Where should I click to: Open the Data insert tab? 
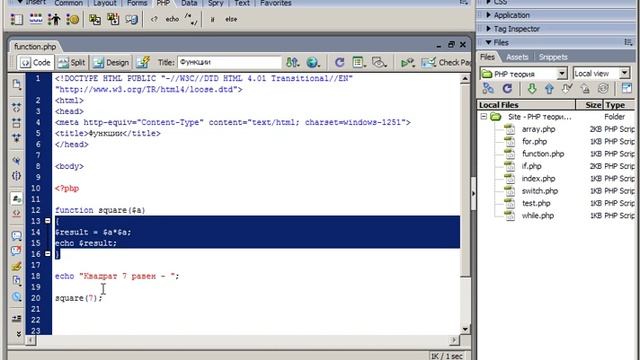[x=189, y=3]
